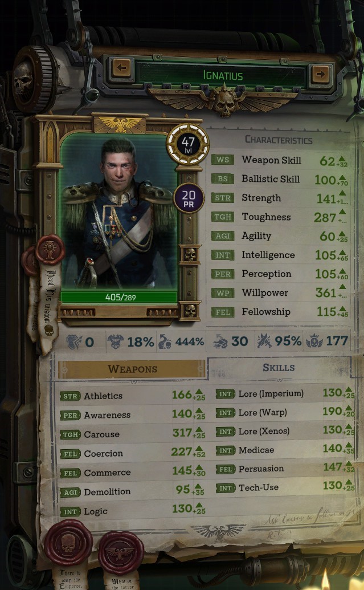Switch to the Weapons tab
The width and height of the screenshot is (364, 590).
[x=132, y=369]
